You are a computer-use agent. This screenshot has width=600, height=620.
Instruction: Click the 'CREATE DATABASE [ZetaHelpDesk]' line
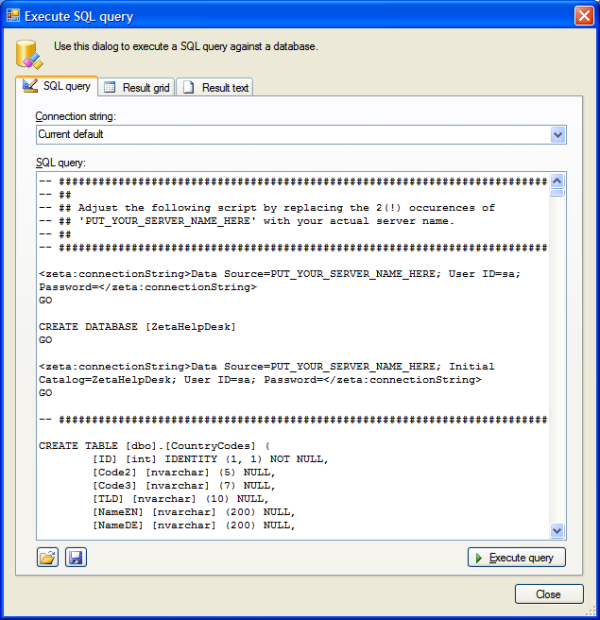pyautogui.click(x=137, y=327)
